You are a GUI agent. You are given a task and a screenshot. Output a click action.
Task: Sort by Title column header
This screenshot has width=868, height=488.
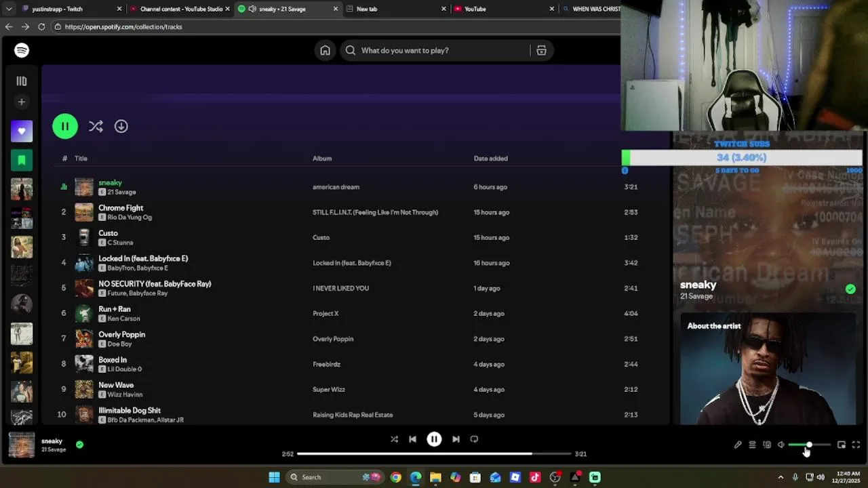click(x=81, y=159)
